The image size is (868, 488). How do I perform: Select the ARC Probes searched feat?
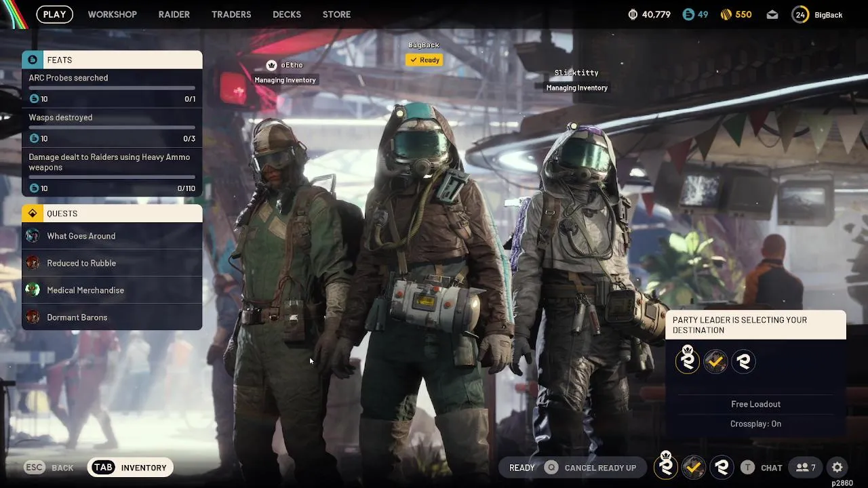112,88
